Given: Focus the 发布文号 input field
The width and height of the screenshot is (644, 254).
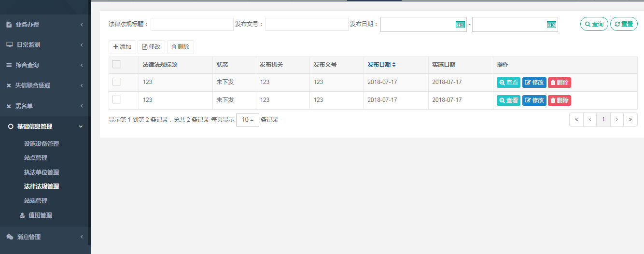Looking at the screenshot, I should click(x=307, y=24).
